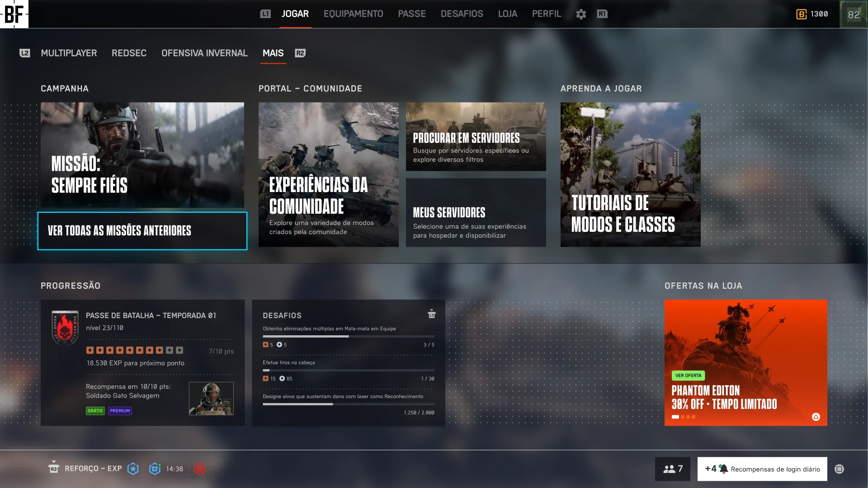The width and height of the screenshot is (868, 488).
Task: Click the Soldado Gato Selvagem reward thumbnail
Action: tap(211, 399)
